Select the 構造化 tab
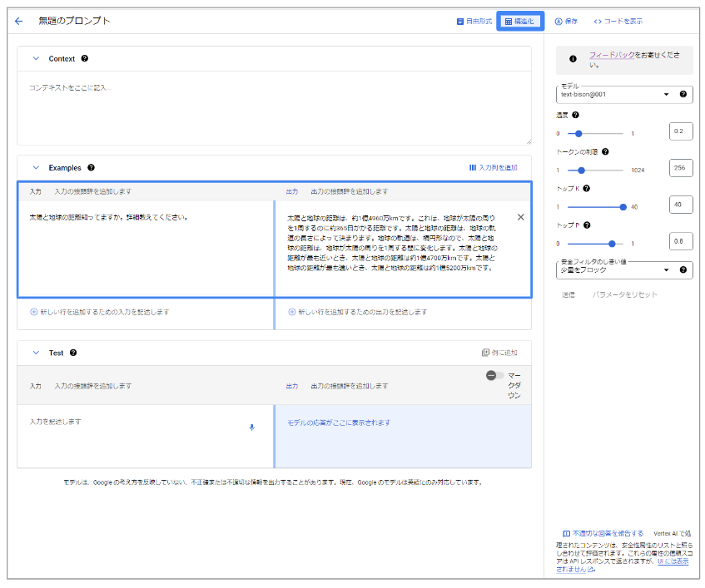Viewport: 705px width, 588px height. (x=519, y=21)
